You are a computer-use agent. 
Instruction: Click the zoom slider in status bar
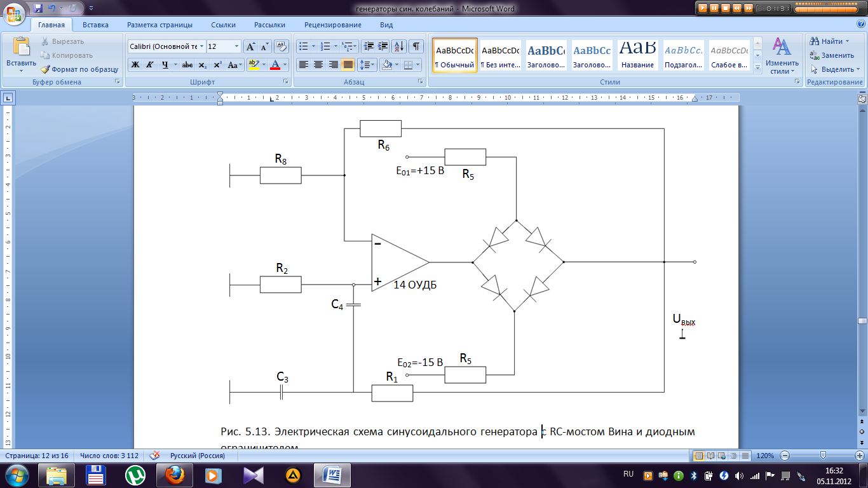pos(823,456)
